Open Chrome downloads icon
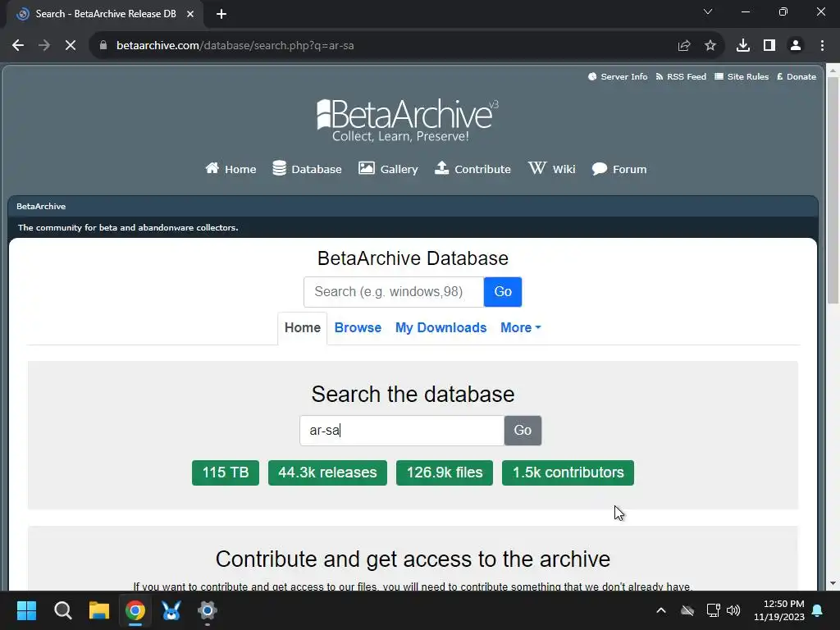This screenshot has width=840, height=630. pos(743,46)
